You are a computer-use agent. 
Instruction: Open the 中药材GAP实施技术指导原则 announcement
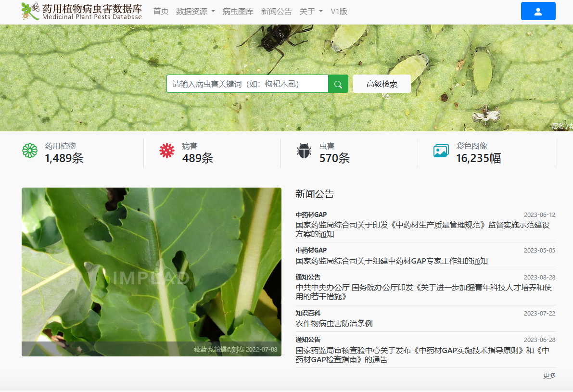pos(422,355)
